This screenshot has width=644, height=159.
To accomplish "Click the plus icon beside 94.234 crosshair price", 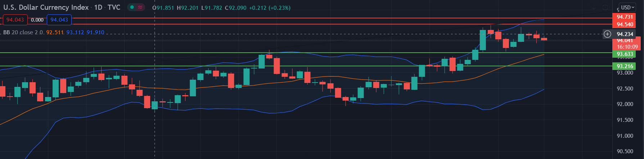I will tap(607, 34).
